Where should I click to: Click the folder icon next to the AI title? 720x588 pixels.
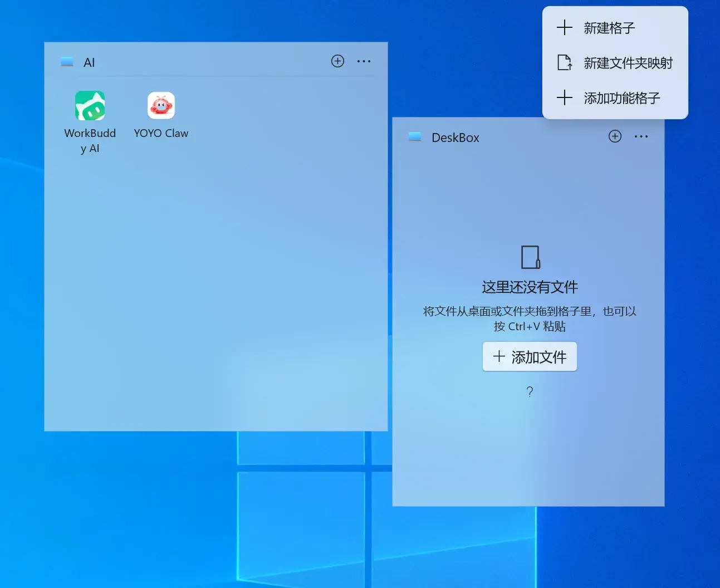click(67, 62)
